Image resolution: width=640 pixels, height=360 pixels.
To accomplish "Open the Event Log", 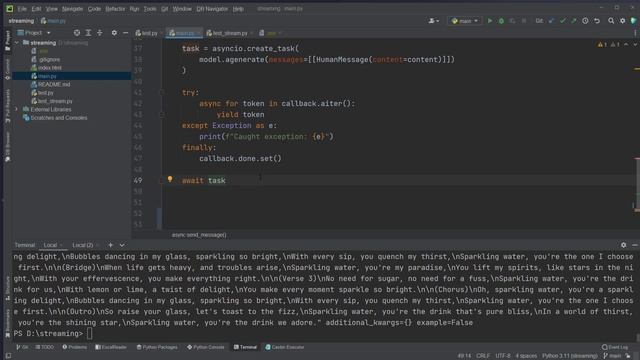I will (x=615, y=347).
